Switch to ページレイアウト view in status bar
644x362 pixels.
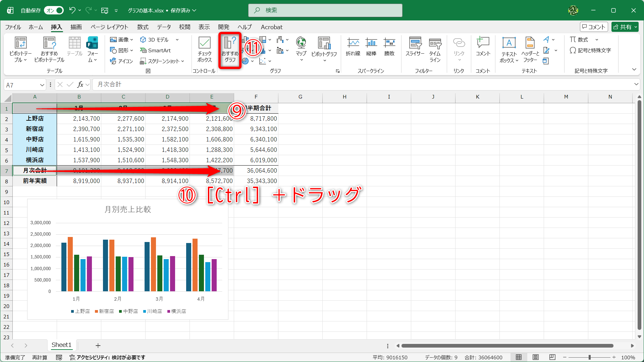(535, 357)
